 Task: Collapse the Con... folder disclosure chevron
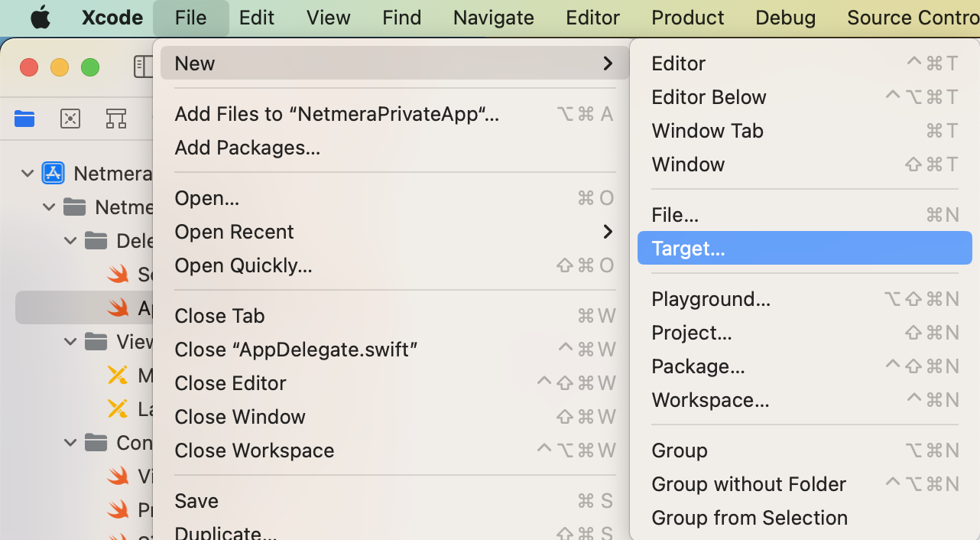point(70,443)
